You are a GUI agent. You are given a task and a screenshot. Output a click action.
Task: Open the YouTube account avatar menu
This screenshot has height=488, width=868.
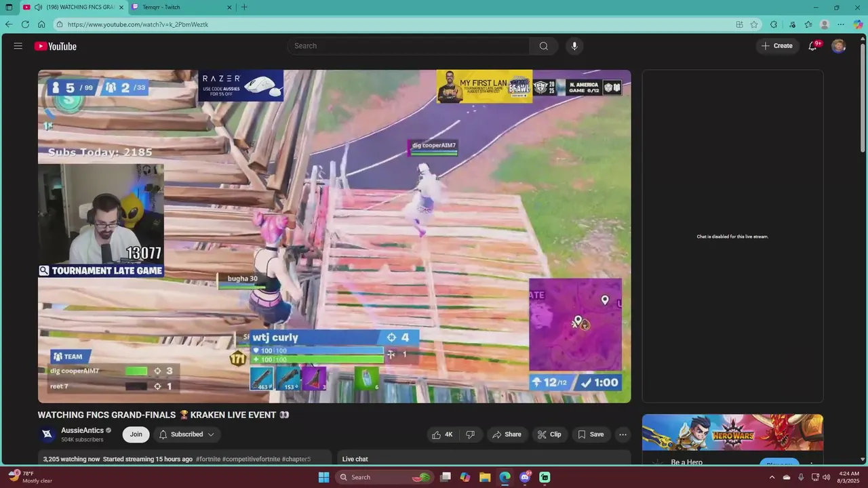coord(839,46)
